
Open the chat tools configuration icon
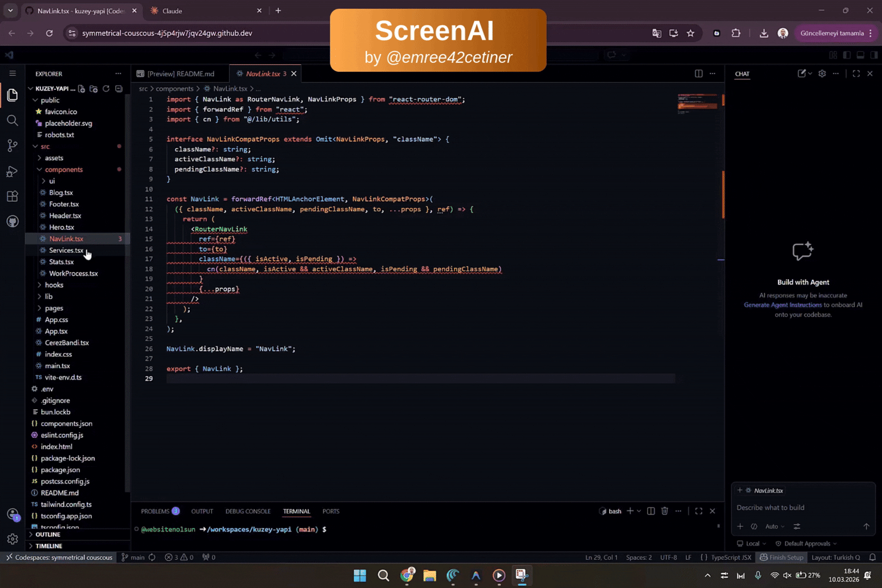click(797, 526)
